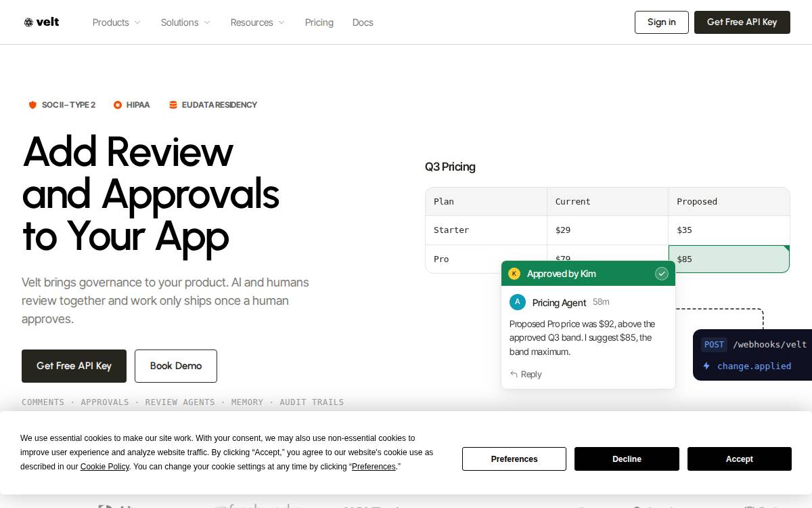
Task: Click the POST badge in webhook card
Action: point(714,345)
